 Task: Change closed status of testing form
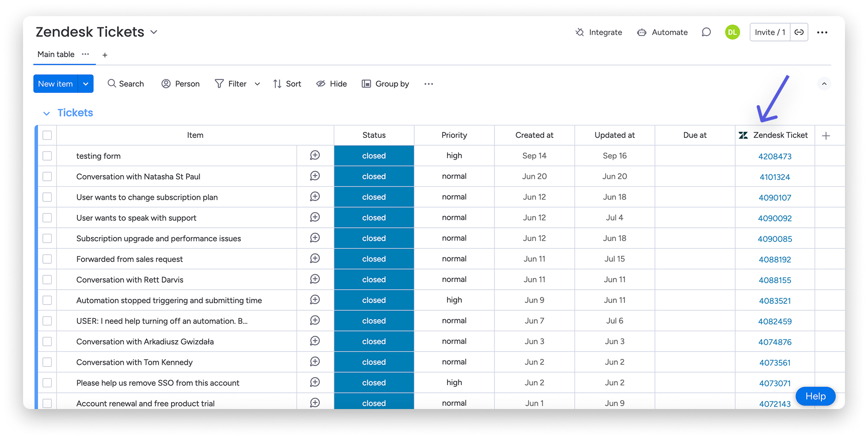pyautogui.click(x=374, y=156)
